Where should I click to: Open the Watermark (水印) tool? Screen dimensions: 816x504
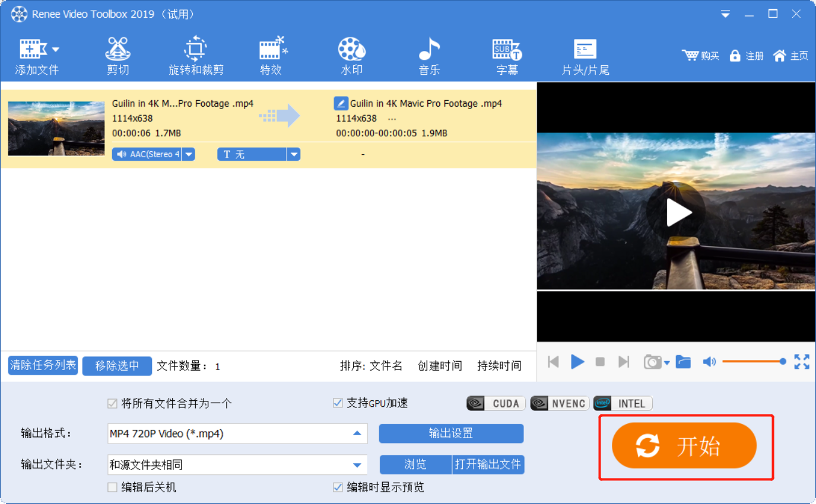[352, 57]
